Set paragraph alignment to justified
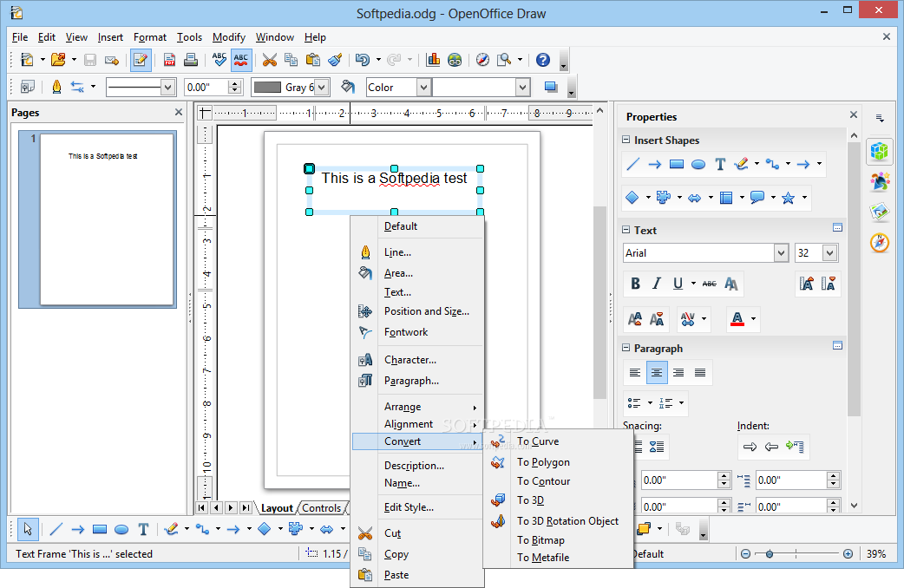The height and width of the screenshot is (588, 904). click(700, 372)
